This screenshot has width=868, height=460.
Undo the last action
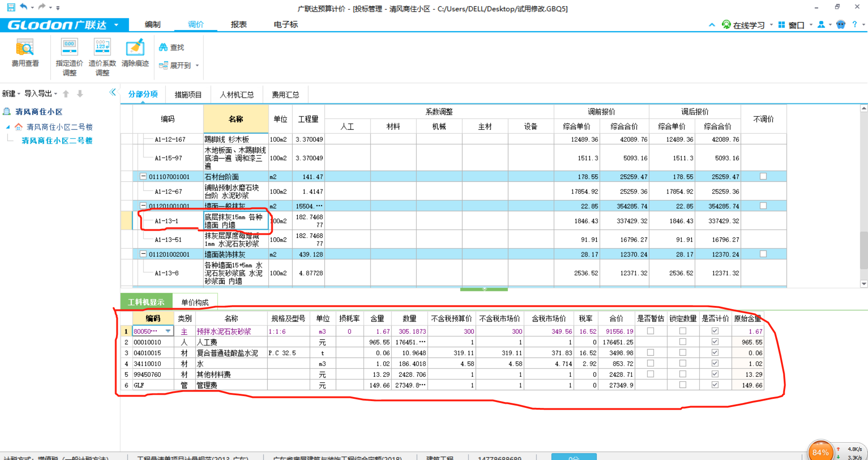coord(24,6)
